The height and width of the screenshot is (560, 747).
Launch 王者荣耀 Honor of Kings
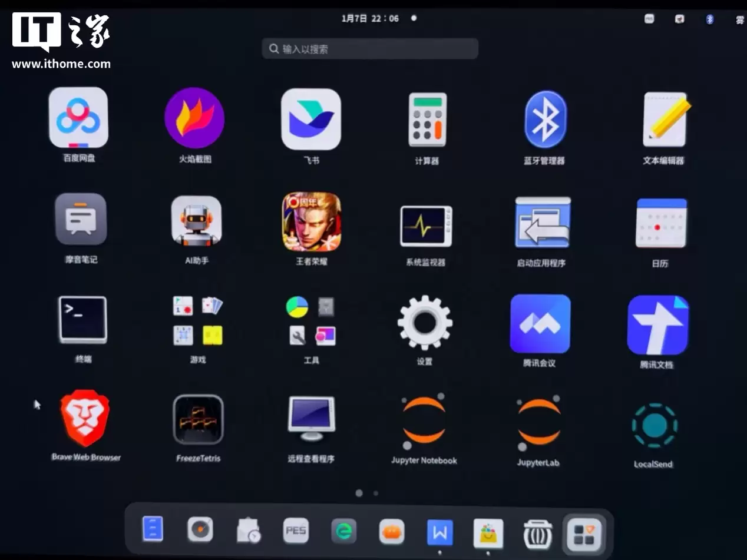[311, 222]
